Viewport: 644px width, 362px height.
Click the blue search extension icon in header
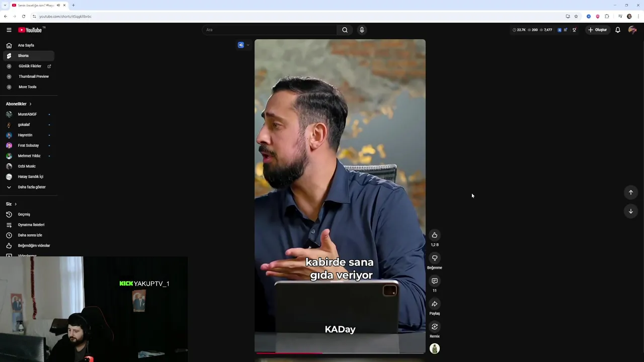(x=559, y=30)
